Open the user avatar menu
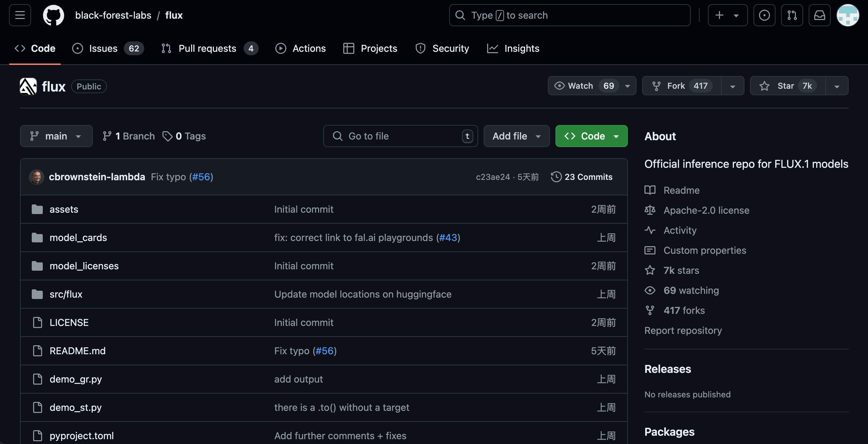Viewport: 868px width, 444px height. point(848,15)
